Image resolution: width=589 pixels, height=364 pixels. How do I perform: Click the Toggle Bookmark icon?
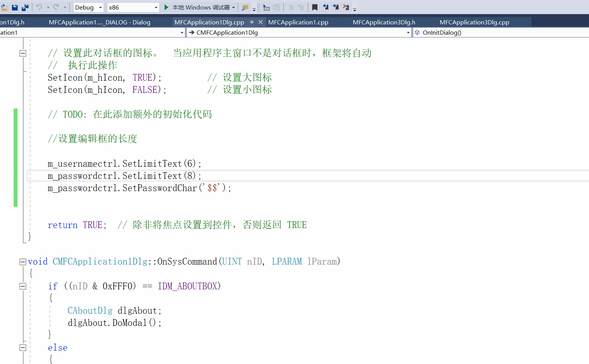tap(315, 7)
